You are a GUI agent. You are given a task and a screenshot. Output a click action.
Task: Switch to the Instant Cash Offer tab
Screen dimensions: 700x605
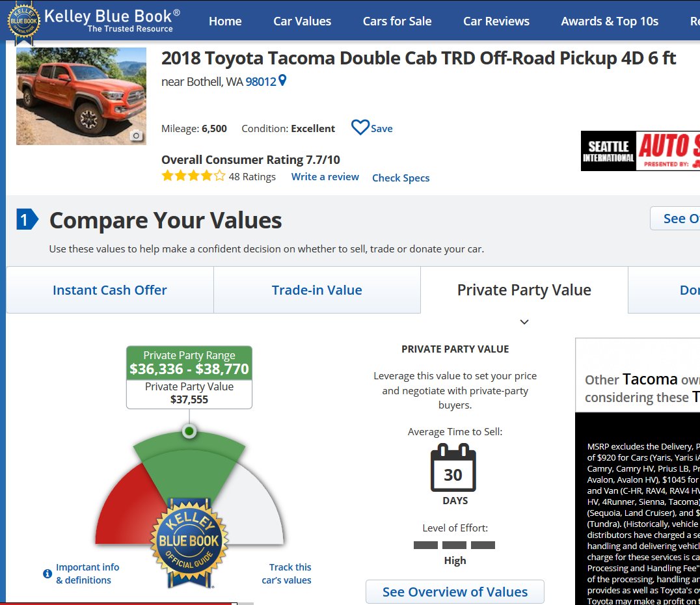[110, 290]
